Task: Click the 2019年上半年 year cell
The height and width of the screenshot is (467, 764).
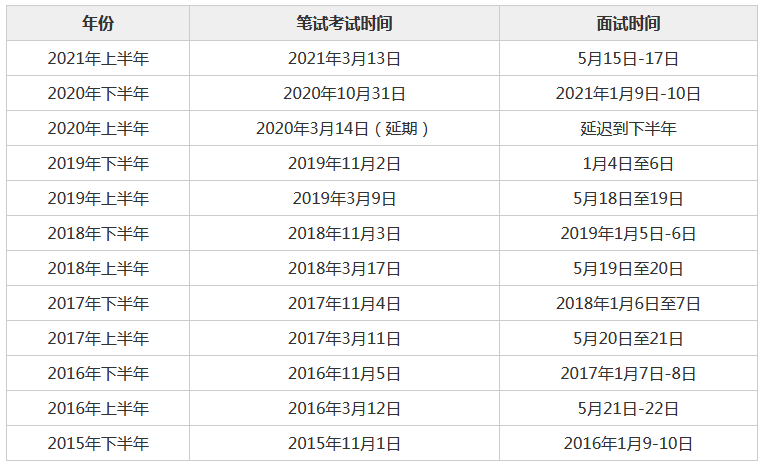Action: click(98, 199)
